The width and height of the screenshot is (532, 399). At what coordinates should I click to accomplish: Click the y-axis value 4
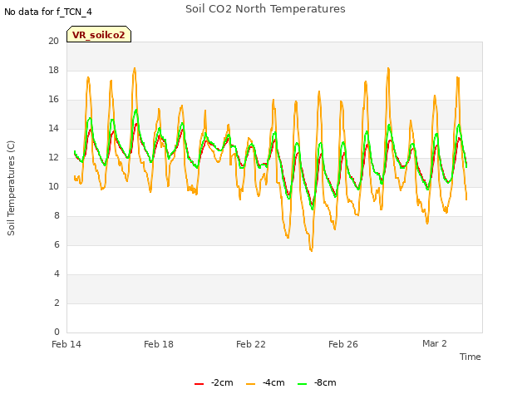point(57,273)
